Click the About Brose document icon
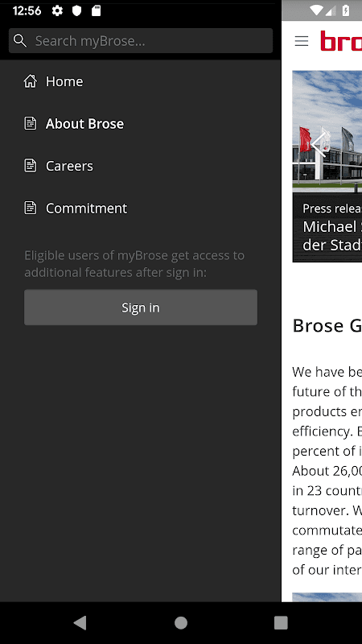 31,123
